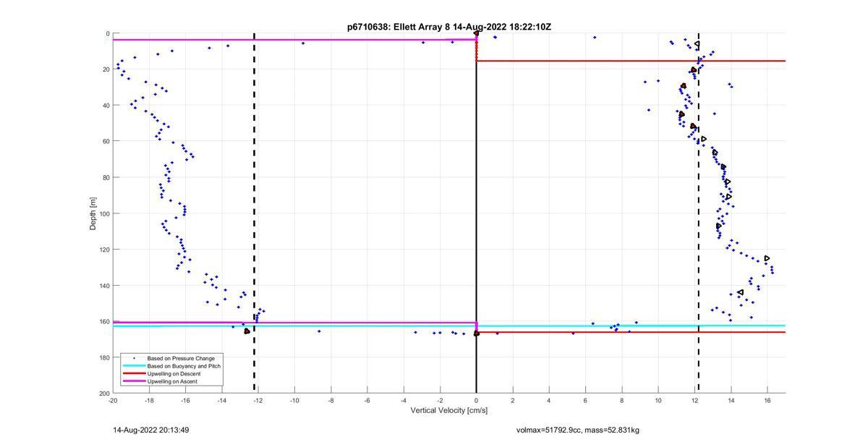The width and height of the screenshot is (868, 442).
Task: Click the x-axis tick label '2'
Action: click(x=513, y=400)
